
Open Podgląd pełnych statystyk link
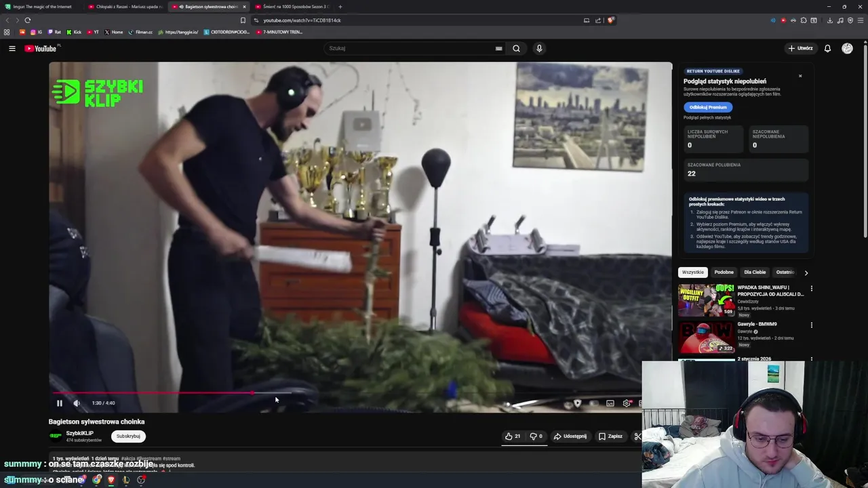tap(707, 118)
